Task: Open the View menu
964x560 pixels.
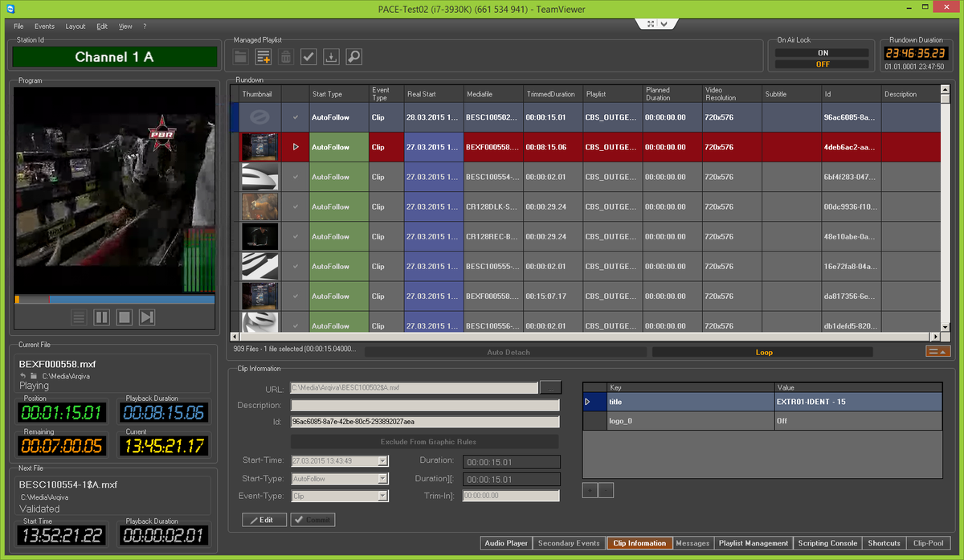Action: tap(125, 27)
